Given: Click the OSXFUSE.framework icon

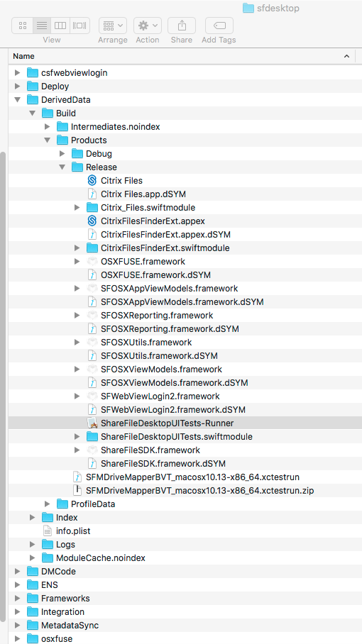Looking at the screenshot, I should tap(92, 262).
